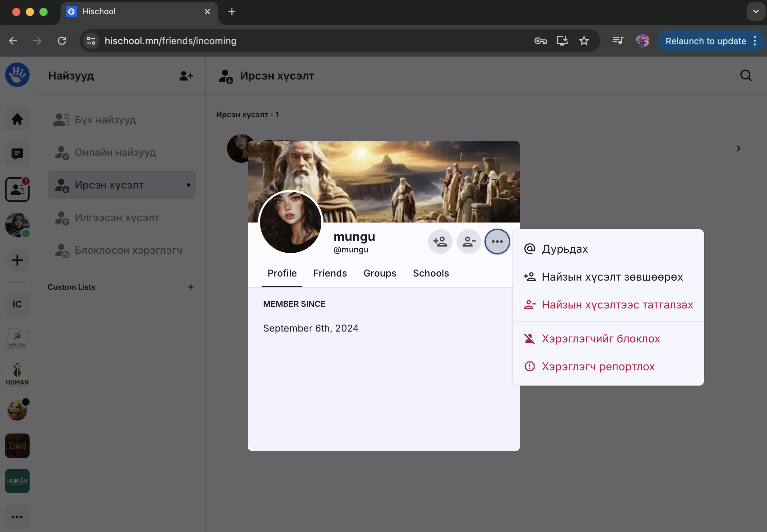Click the plus add server sidebar icon

click(17, 260)
